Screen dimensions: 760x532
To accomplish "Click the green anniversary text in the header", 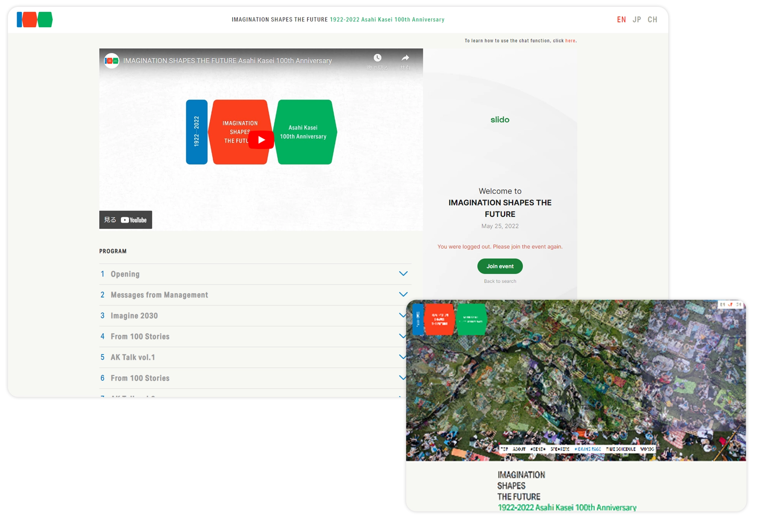I will [x=387, y=19].
